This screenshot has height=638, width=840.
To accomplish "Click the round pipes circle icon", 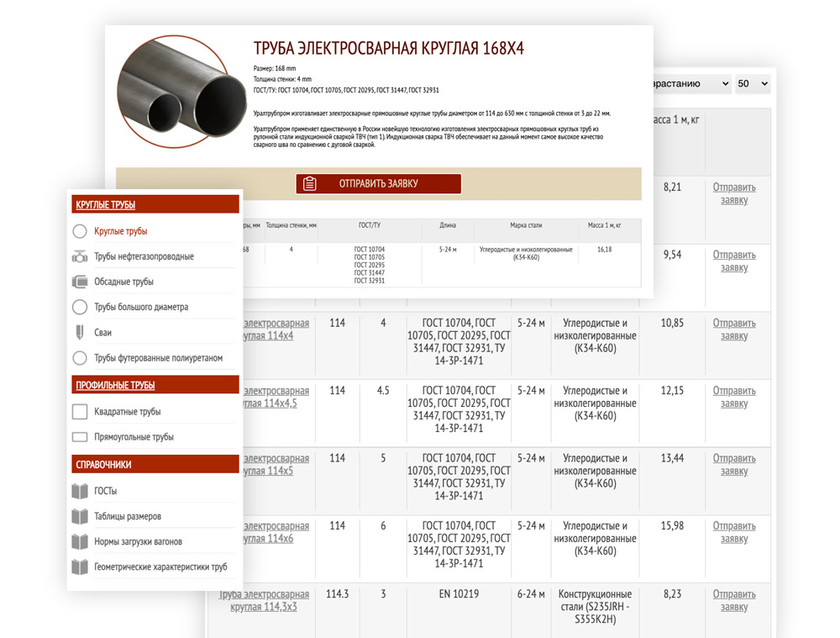I will (80, 231).
